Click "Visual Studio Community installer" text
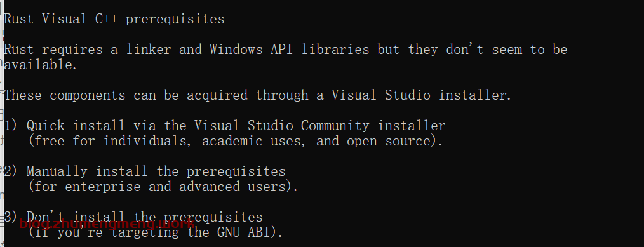The width and height of the screenshot is (644, 247). 319,125
